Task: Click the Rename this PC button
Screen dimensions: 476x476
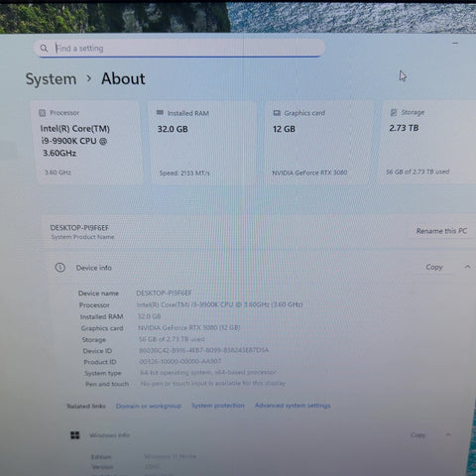Action: 441,231
